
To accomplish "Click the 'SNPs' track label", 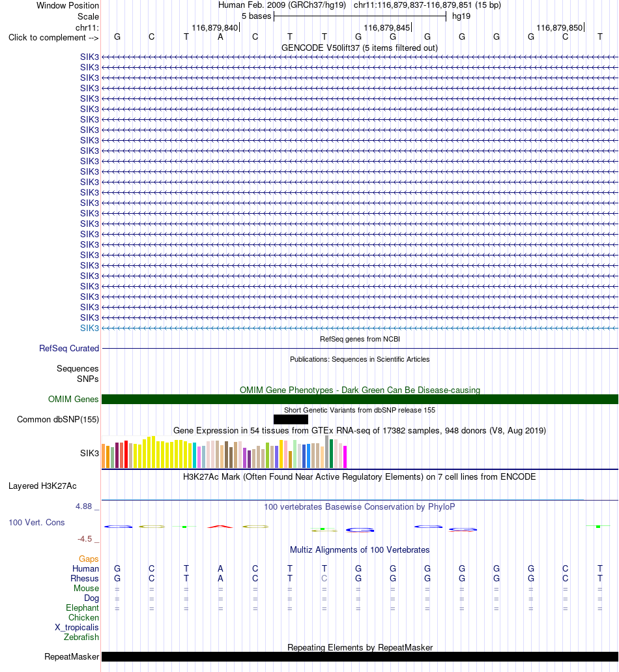I will [x=88, y=379].
